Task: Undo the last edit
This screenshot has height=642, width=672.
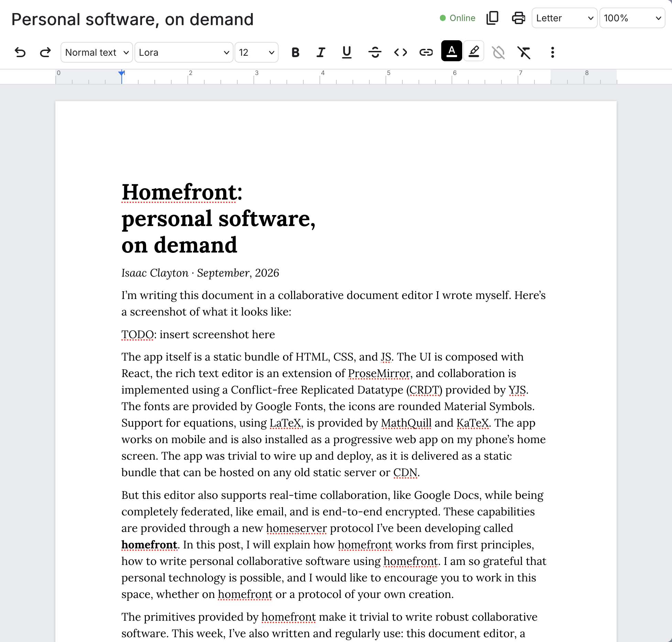Action: 20,52
